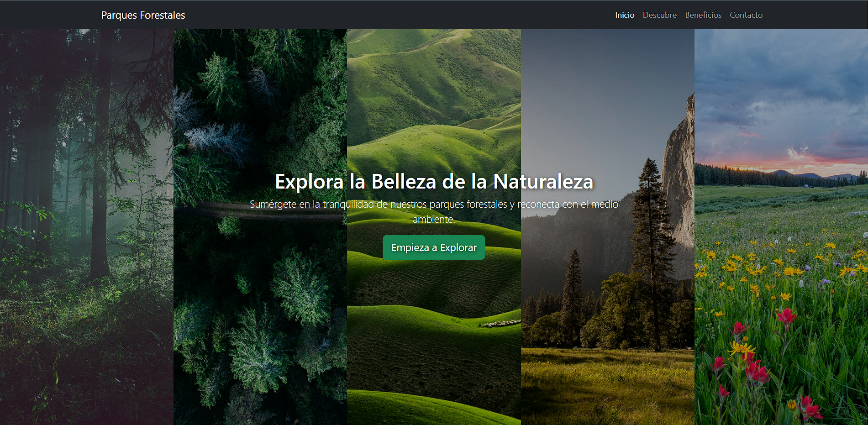This screenshot has height=425, width=868.
Task: Open the Beneficios nav link
Action: [x=703, y=15]
